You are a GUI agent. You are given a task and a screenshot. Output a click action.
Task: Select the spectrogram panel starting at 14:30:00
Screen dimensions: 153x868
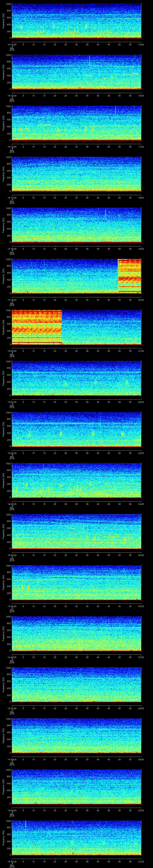click(76, 838)
